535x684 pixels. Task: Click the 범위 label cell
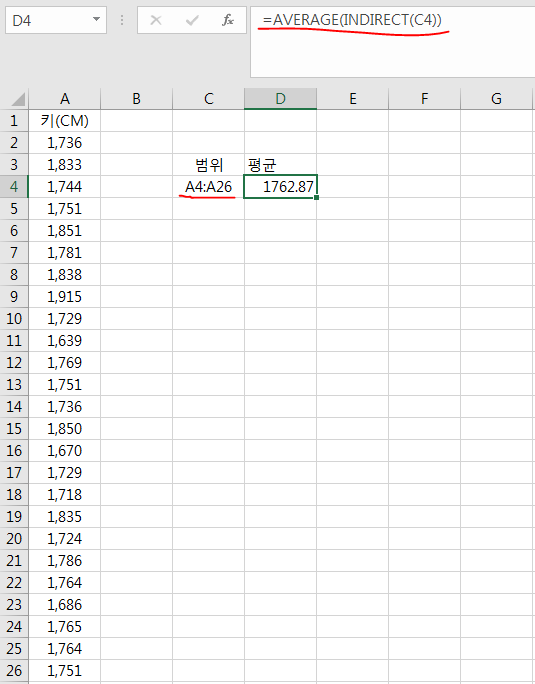[209, 165]
